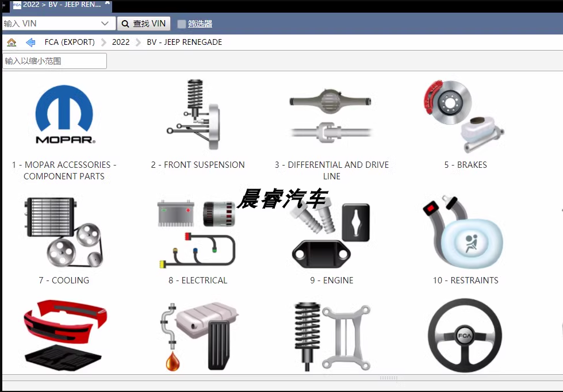Open the red bumper and floor mat image
This screenshot has width=563, height=392.
click(x=66, y=336)
